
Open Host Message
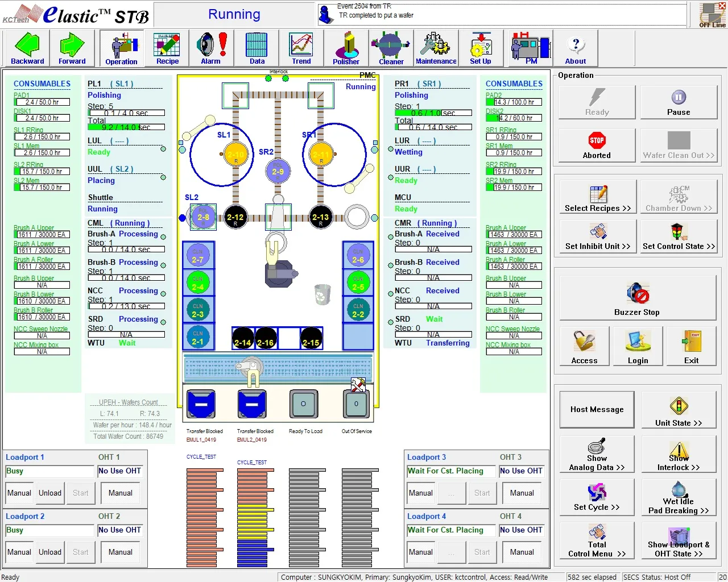[597, 409]
